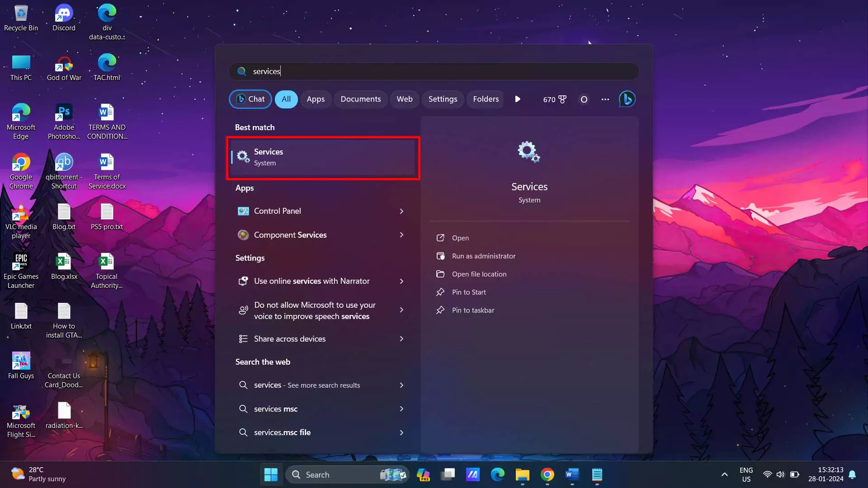
Task: Select the Apps filter tab
Action: 316,99
